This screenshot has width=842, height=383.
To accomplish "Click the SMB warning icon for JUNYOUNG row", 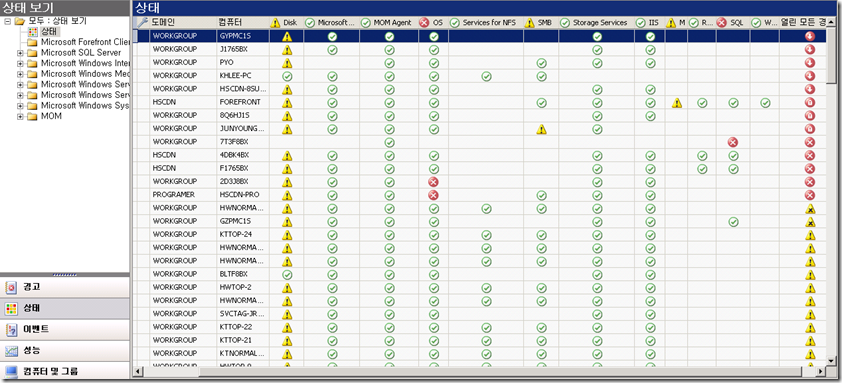I will coord(541,129).
